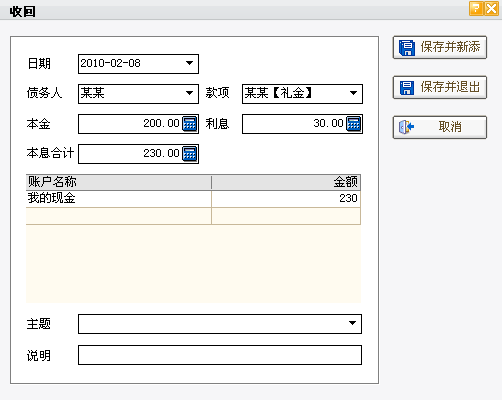Click the 账户名称 column header
Screen dimensions: 502x400
[x=118, y=182]
